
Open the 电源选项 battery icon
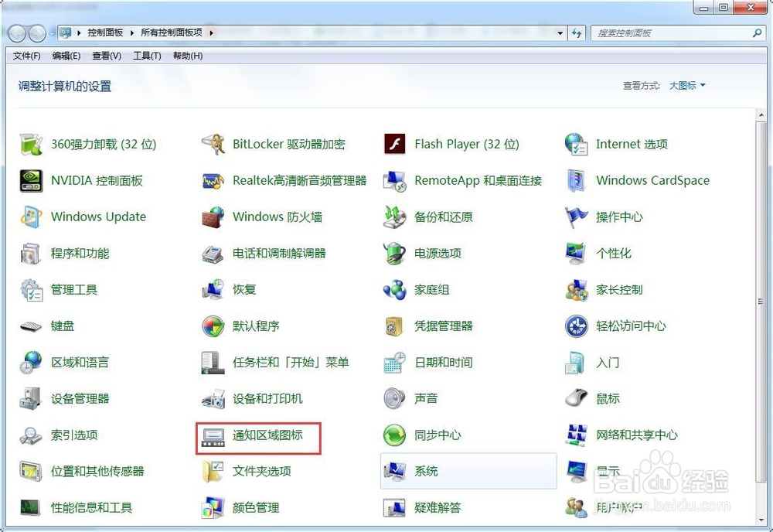[x=394, y=254]
